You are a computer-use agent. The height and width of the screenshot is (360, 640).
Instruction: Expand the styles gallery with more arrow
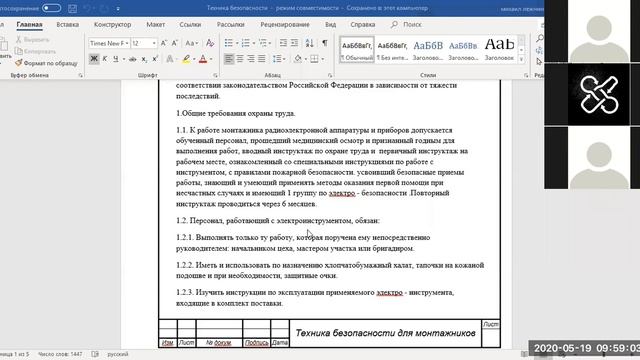(521, 59)
